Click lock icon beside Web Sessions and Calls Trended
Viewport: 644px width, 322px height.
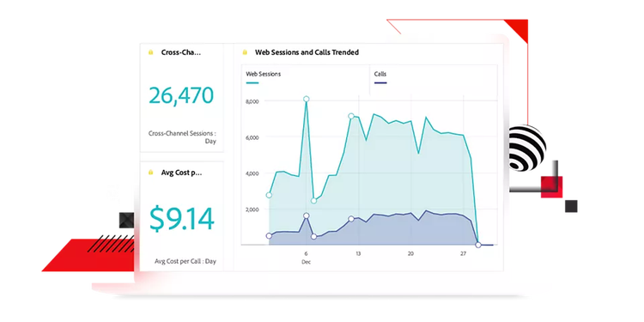pos(245,52)
